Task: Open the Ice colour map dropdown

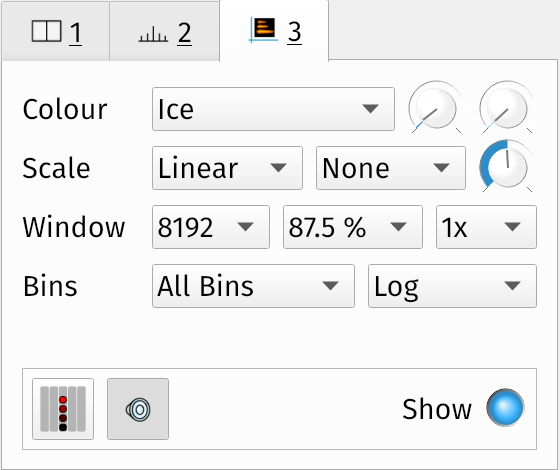Action: click(273, 109)
